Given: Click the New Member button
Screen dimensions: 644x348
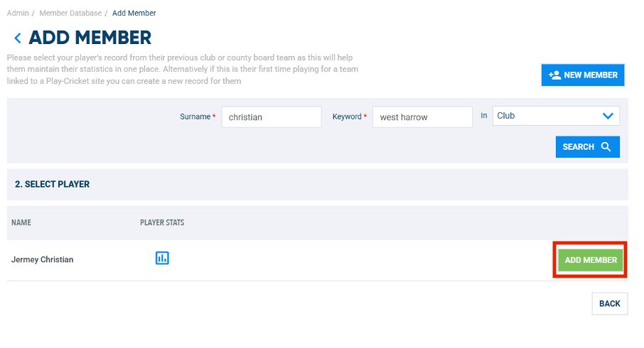Looking at the screenshot, I should tap(583, 75).
